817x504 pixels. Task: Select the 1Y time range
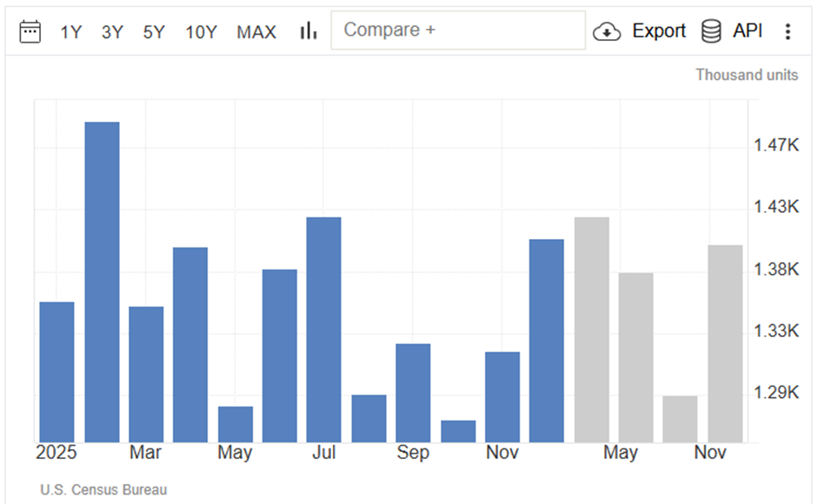point(71,32)
